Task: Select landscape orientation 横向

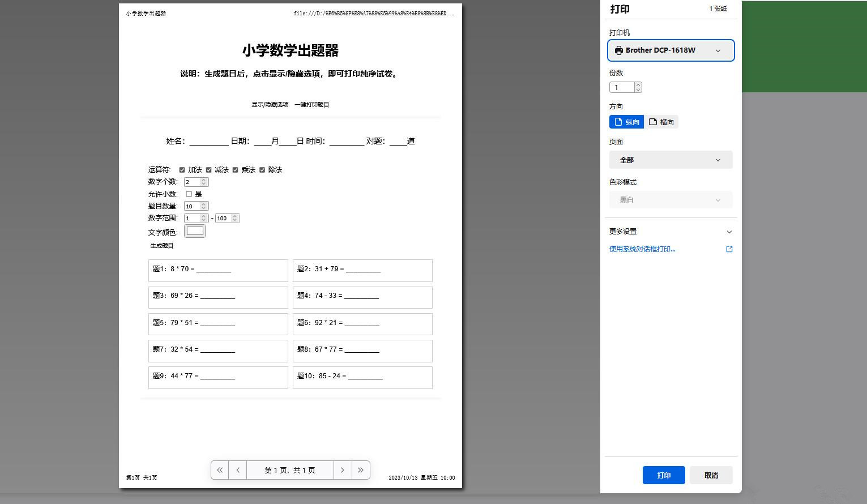Action: pos(661,122)
